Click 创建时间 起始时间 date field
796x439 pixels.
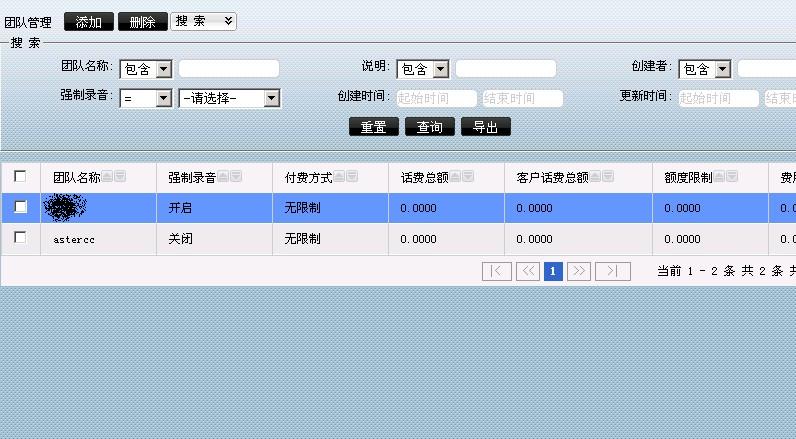click(437, 98)
